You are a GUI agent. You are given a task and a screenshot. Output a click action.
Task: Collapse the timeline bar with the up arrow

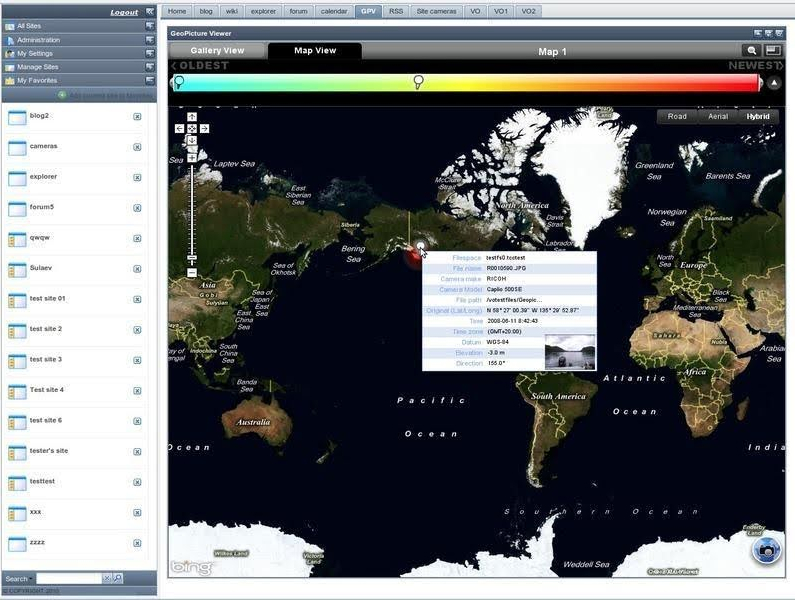pos(774,83)
